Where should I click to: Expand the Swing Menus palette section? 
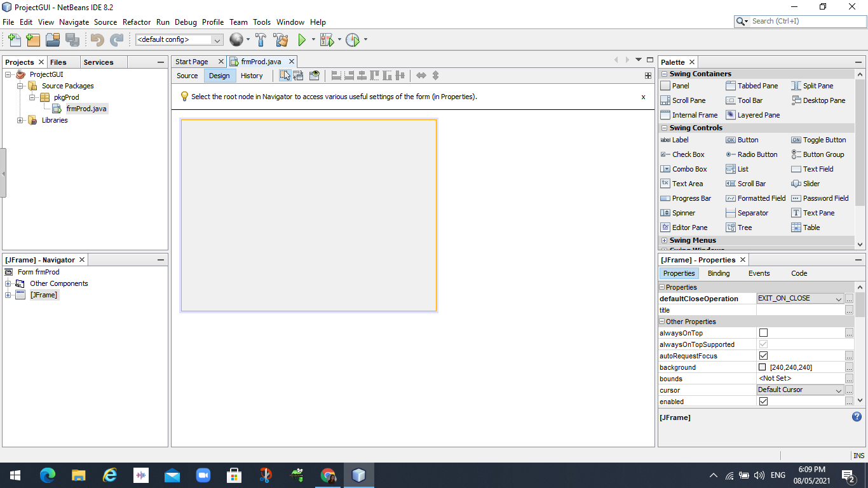(x=664, y=241)
